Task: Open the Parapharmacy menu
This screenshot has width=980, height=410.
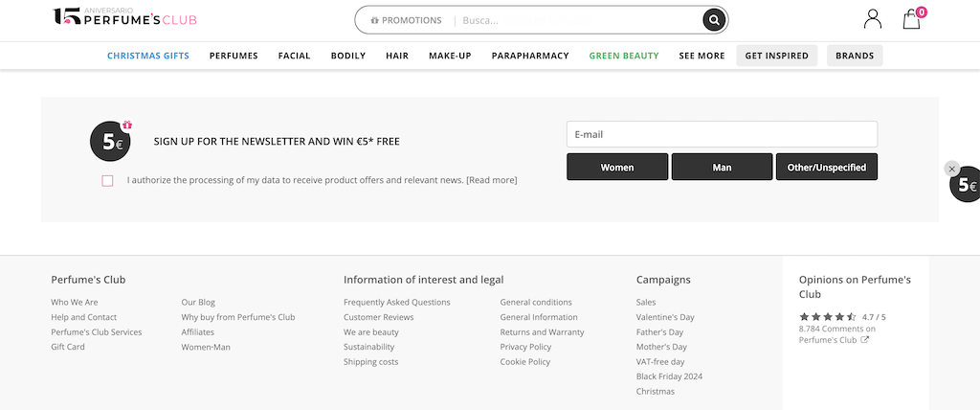Action: pos(530,56)
